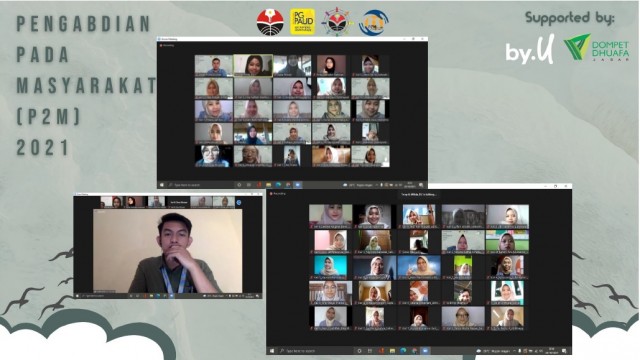
Task: Click Recording indicator in top Zoom window
Action: tap(167, 45)
